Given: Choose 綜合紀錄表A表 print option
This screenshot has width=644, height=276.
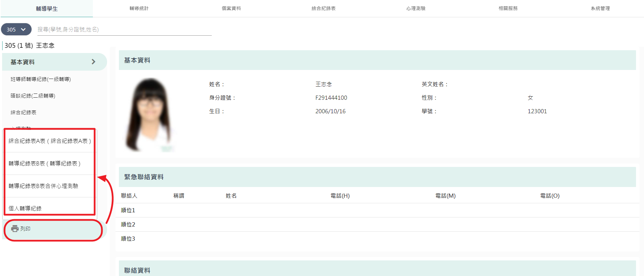Looking at the screenshot, I should 50,141.
